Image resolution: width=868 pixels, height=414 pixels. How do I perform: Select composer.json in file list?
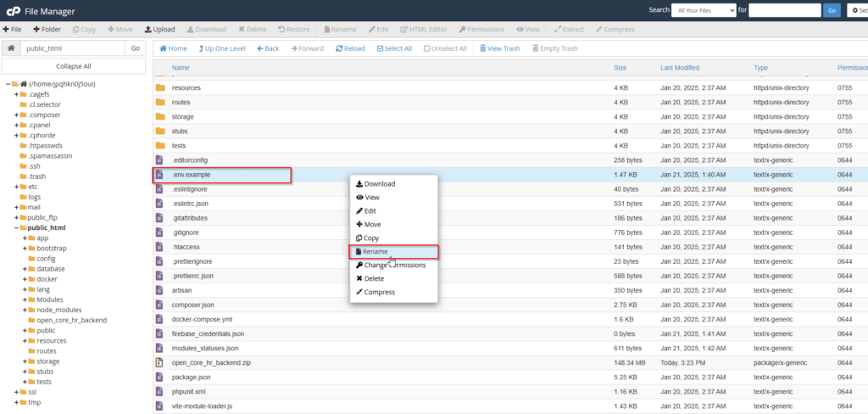click(x=192, y=305)
